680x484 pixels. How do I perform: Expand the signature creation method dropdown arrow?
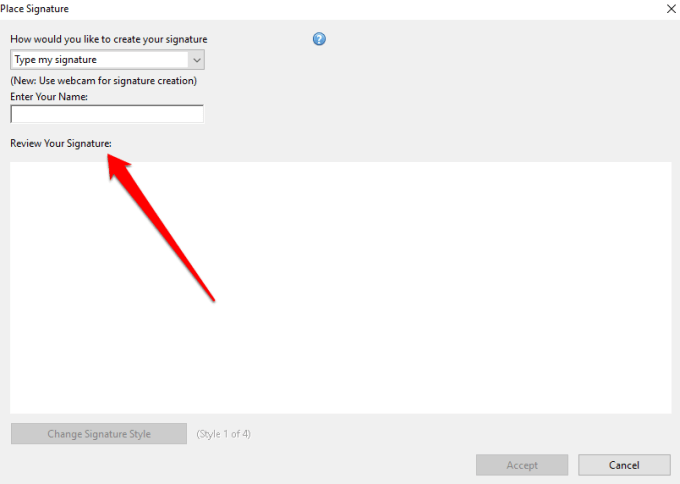[196, 60]
